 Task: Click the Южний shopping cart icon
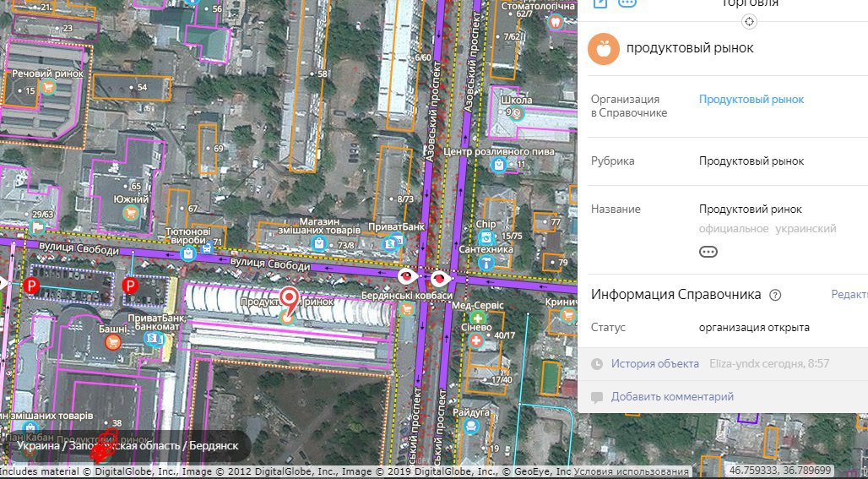(131, 212)
